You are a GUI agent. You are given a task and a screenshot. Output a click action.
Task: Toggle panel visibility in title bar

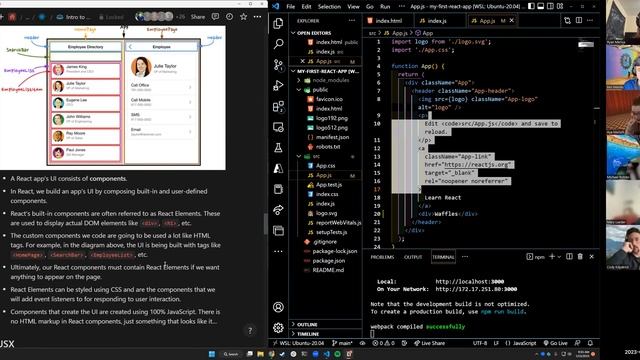click(541, 7)
